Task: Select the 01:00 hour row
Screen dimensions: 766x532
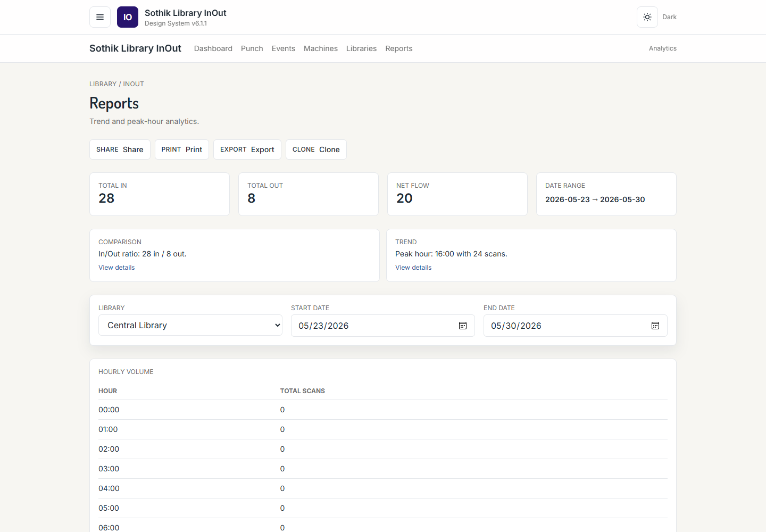Action: (x=383, y=429)
